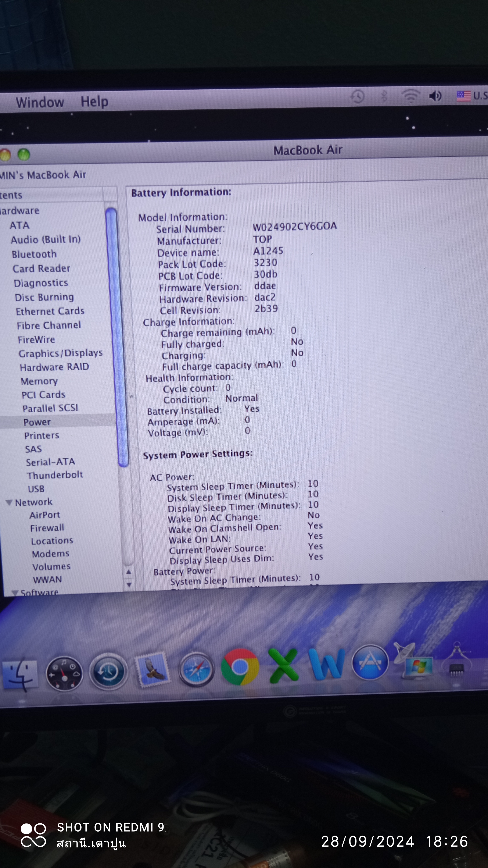
Task: Click the Bluetooth menu bar icon
Action: [384, 96]
